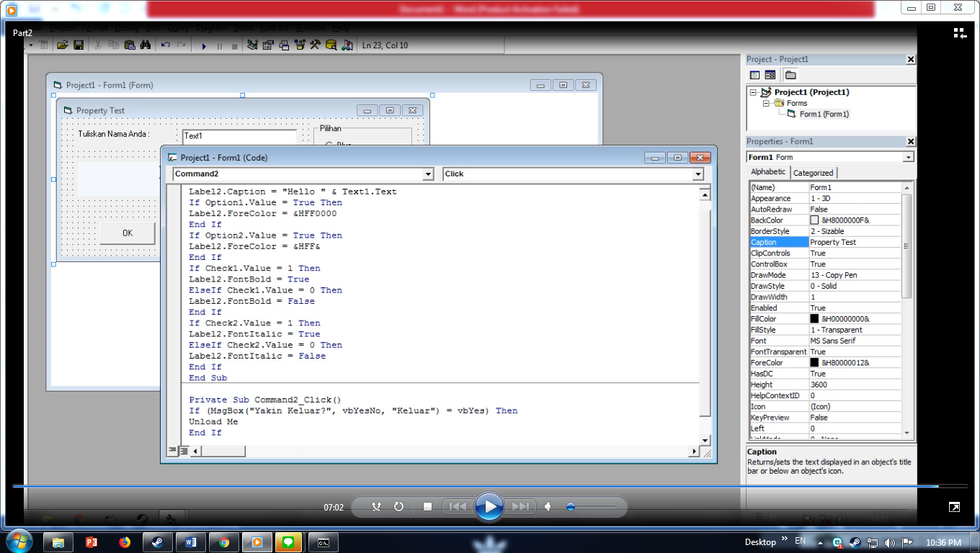The height and width of the screenshot is (553, 980).
Task: Open the Command2 object dropdown
Action: pyautogui.click(x=428, y=174)
